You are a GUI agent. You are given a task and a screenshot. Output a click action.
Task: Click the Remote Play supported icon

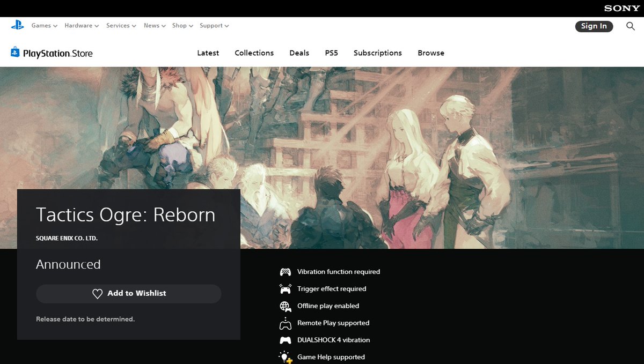coord(286,323)
